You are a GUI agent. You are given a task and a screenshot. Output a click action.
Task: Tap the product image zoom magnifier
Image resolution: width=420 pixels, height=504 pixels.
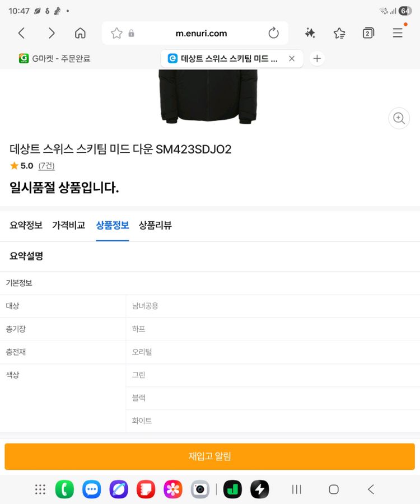click(399, 118)
